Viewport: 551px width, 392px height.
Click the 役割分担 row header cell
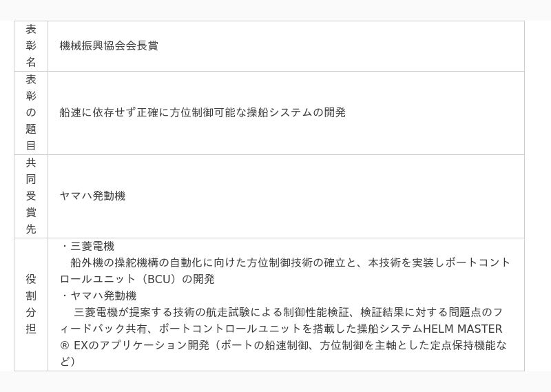coord(31,304)
